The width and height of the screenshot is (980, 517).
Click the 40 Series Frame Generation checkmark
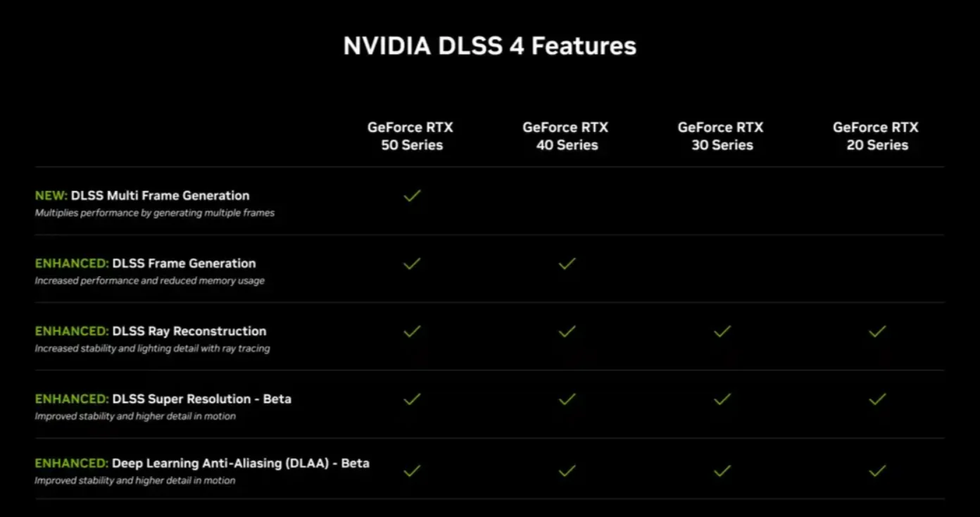tap(567, 263)
